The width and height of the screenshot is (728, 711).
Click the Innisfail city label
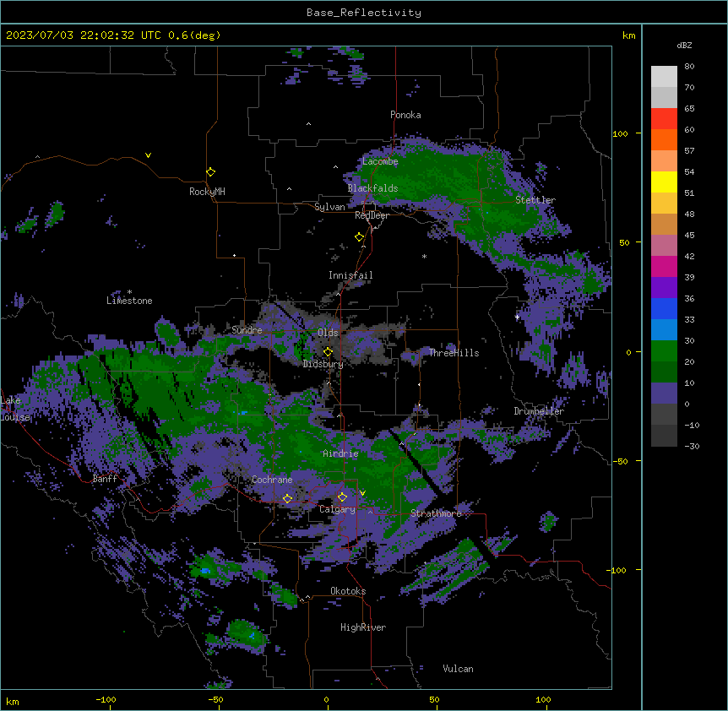[350, 275]
